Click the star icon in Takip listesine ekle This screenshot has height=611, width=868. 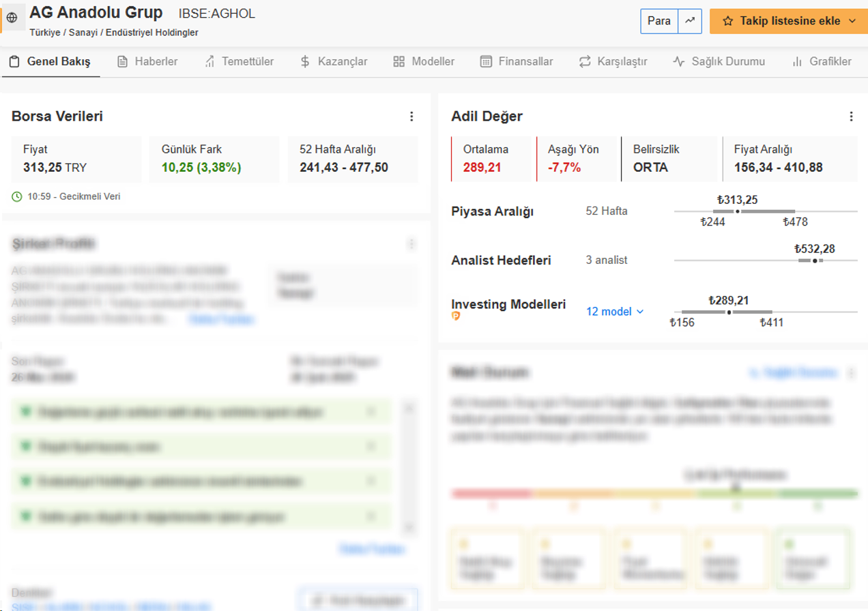coord(728,21)
